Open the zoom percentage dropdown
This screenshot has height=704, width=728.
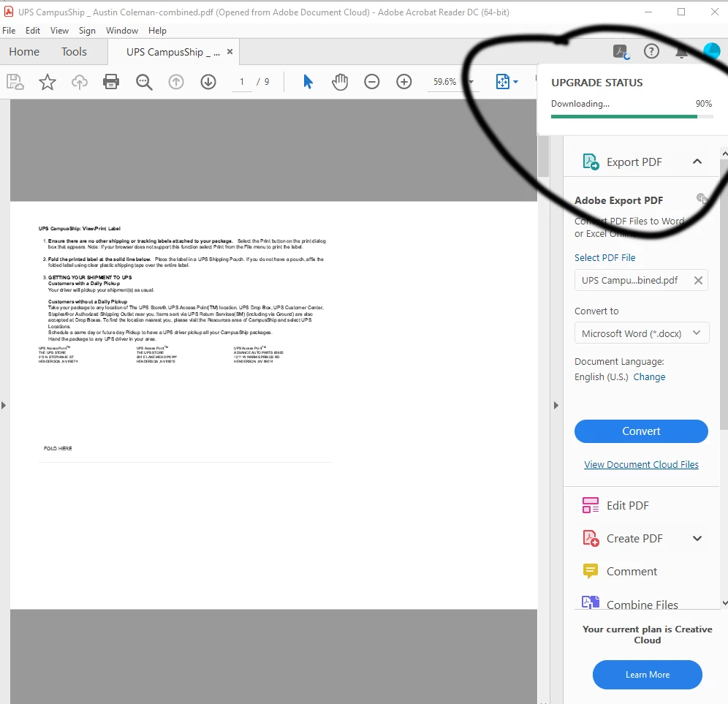coord(470,82)
